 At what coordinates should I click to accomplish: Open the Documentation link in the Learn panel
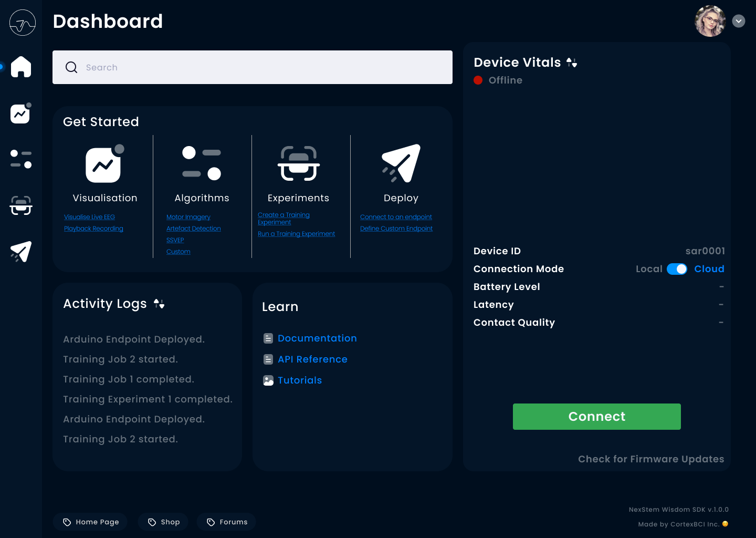317,338
